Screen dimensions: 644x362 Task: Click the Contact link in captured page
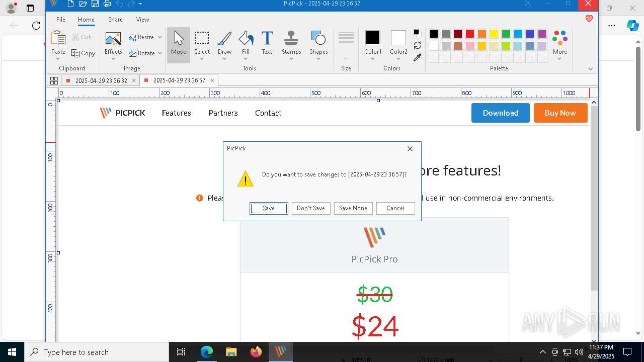click(268, 113)
